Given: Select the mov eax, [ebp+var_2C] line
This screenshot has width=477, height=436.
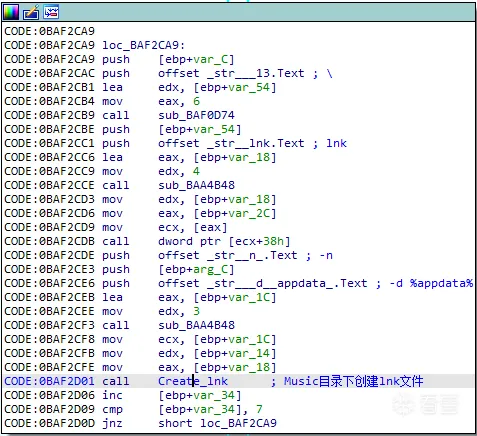Looking at the screenshot, I should (189, 213).
